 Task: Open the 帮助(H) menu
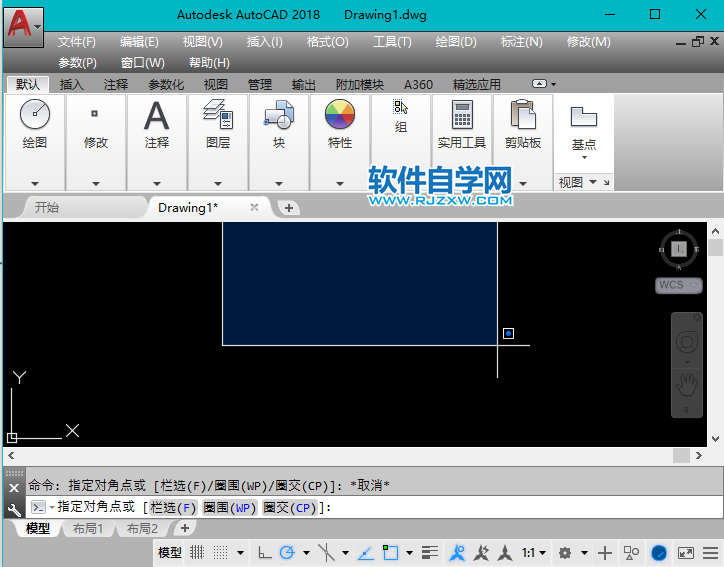tap(209, 62)
